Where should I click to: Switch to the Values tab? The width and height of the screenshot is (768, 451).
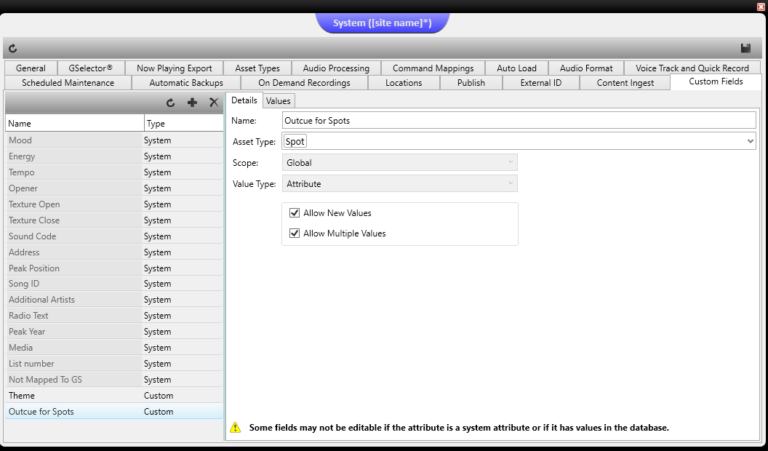[x=278, y=101]
